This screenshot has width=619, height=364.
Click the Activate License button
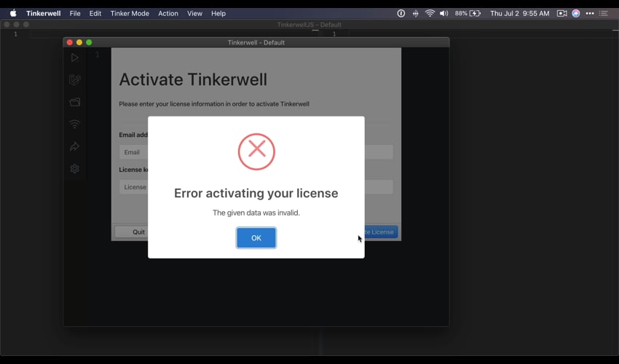[x=381, y=232]
